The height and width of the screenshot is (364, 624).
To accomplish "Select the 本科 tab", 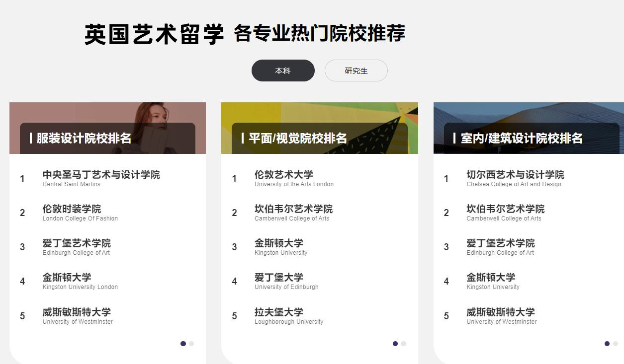I will pyautogui.click(x=282, y=71).
